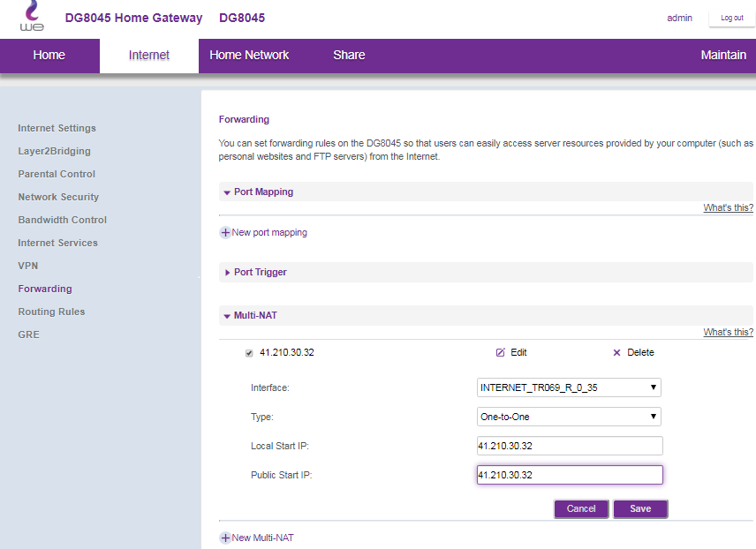The width and height of the screenshot is (756, 549).
Task: Select Routing Rules in the sidebar
Action: (51, 312)
